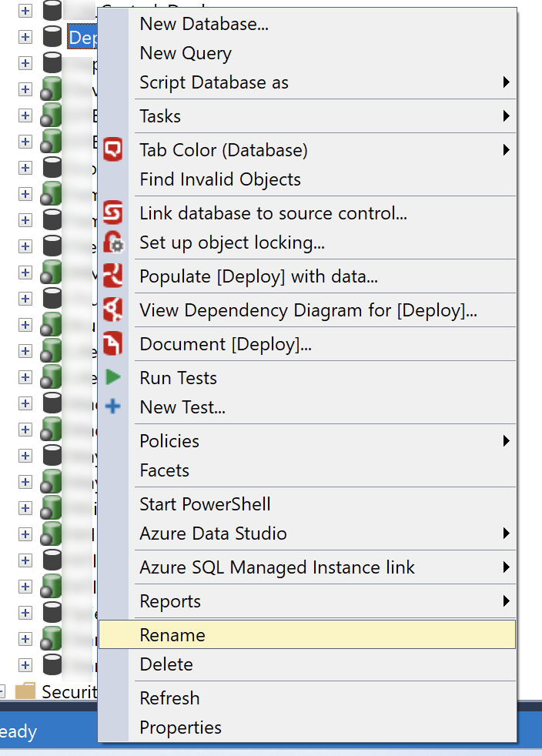Open the Tasks submenu arrow
Screen dimensions: 542x756
click(506, 116)
